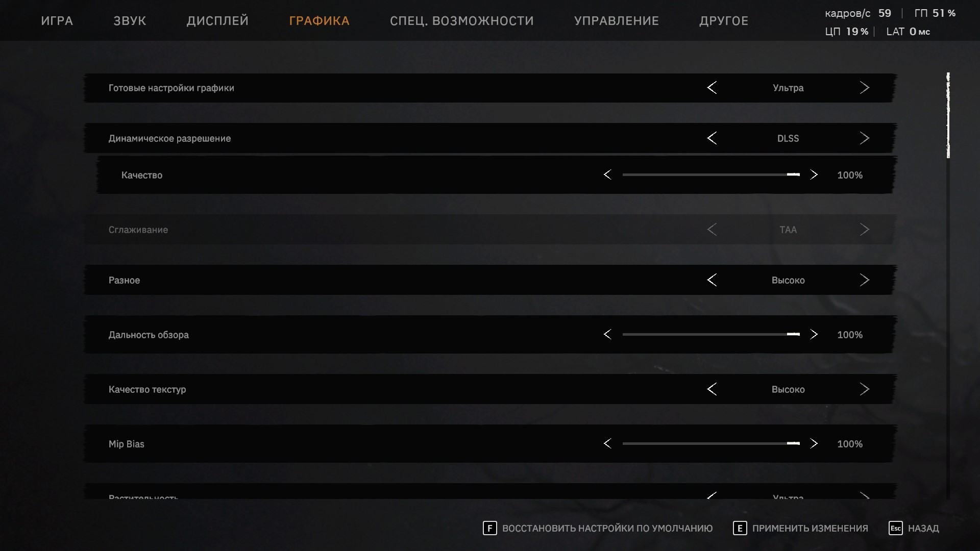The width and height of the screenshot is (980, 551).
Task: Previous value for Качество текстур
Action: (712, 389)
